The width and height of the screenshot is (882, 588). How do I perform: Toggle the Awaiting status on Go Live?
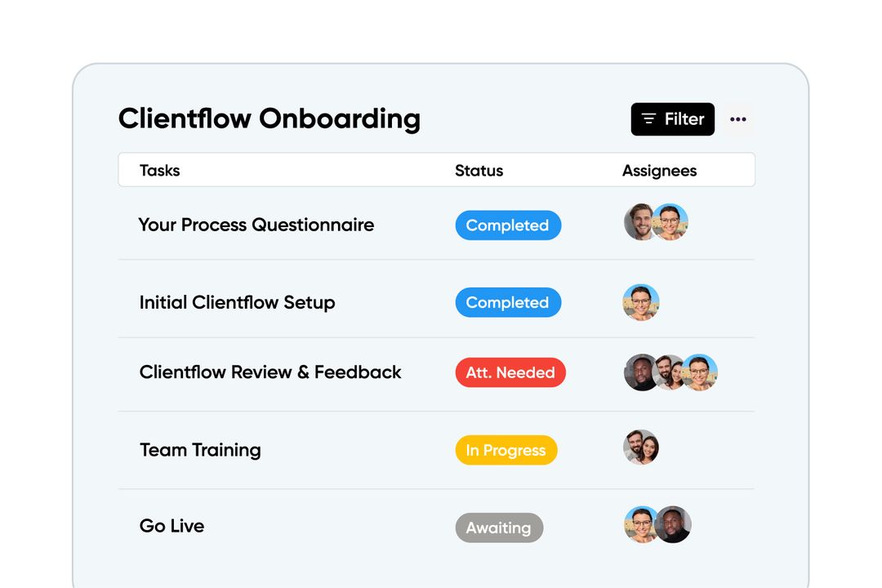(x=499, y=528)
